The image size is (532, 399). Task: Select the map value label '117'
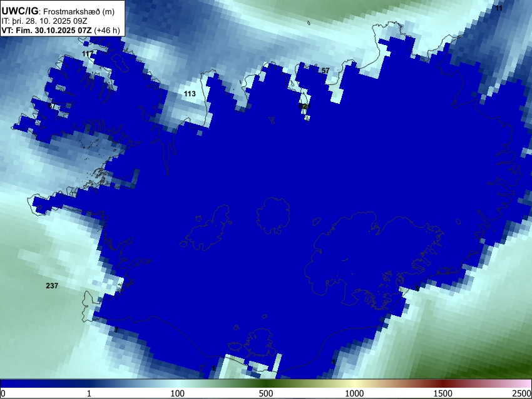tap(88, 54)
